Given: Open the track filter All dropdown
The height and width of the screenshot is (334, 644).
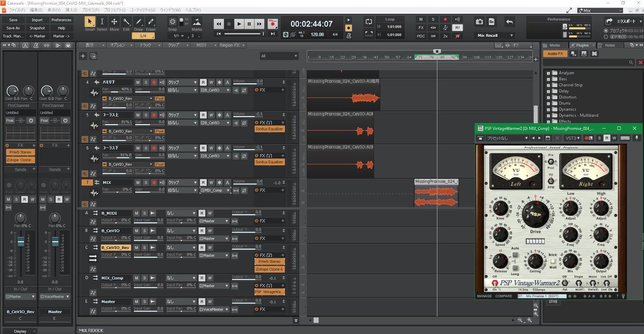Looking at the screenshot, I should point(279,56).
